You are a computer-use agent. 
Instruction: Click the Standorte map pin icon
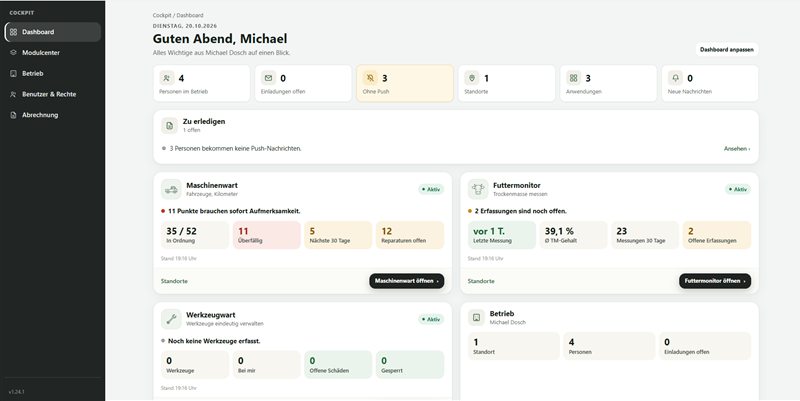[472, 78]
